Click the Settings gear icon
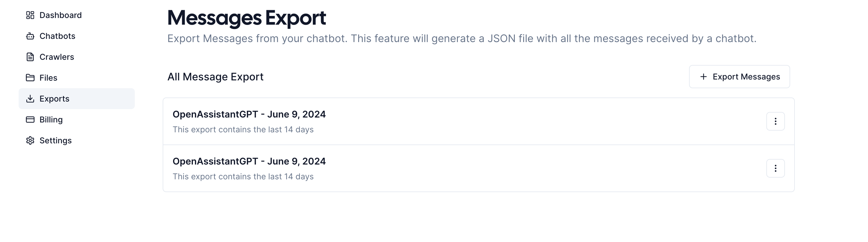The height and width of the screenshot is (242, 868). (30, 140)
